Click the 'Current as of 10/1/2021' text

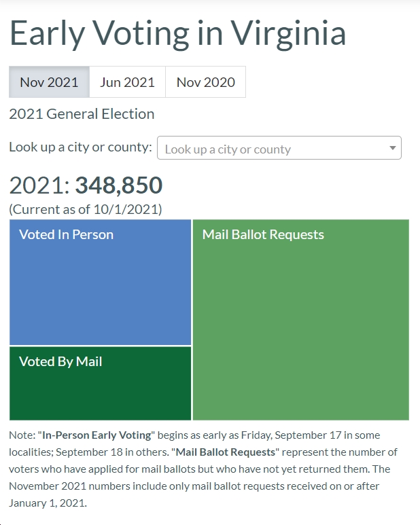(86, 209)
